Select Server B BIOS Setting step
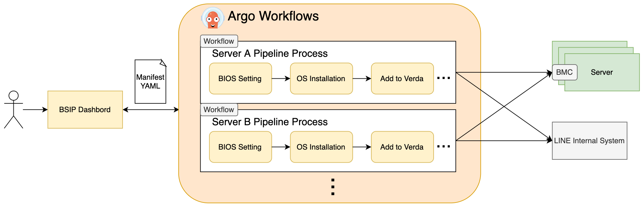The width and height of the screenshot is (644, 206). point(240,147)
